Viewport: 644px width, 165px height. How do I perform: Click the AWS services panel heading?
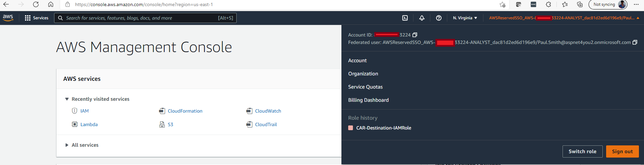point(82,79)
